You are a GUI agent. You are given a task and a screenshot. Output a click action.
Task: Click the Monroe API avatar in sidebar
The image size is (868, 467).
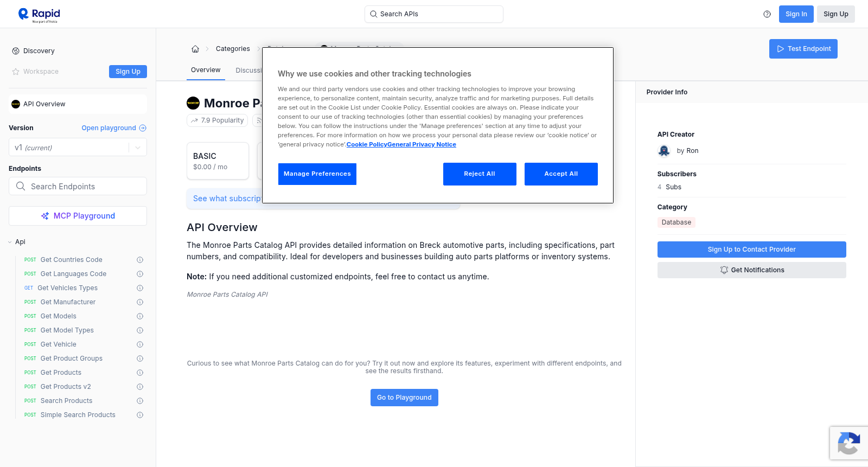(16, 104)
